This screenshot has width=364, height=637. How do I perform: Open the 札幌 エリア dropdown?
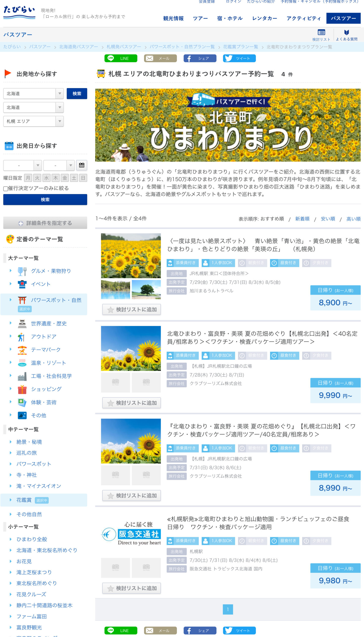(34, 121)
